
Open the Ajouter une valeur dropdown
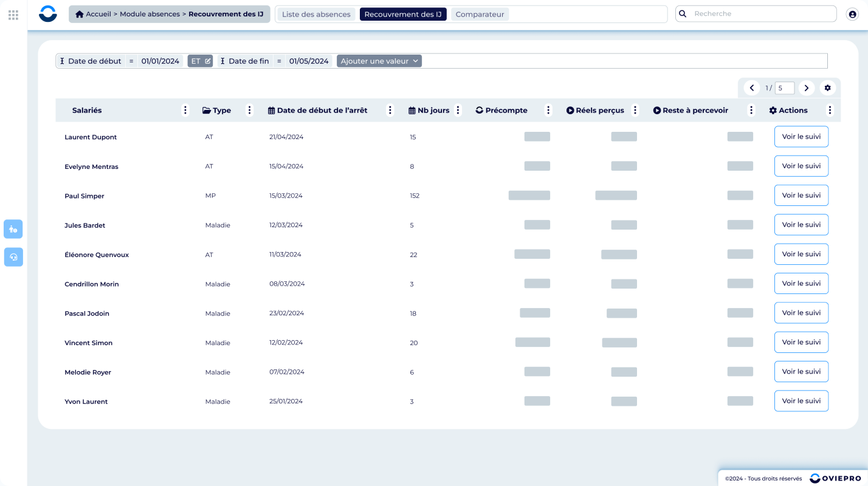coord(379,61)
